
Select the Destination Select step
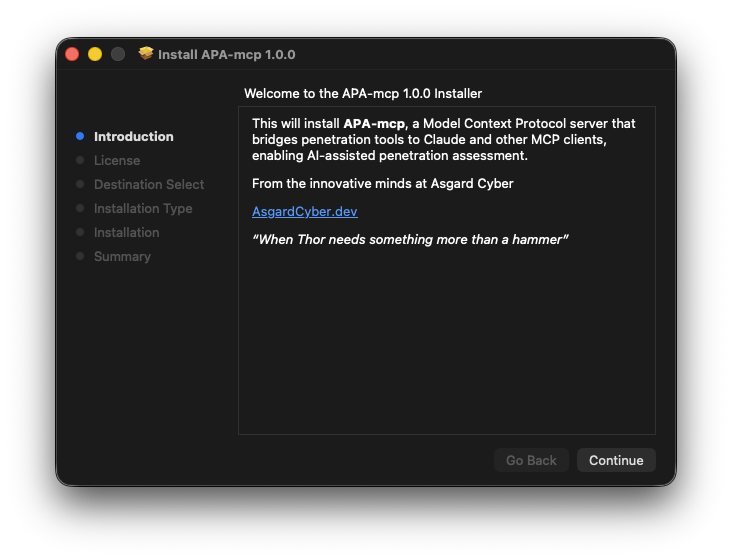149,184
